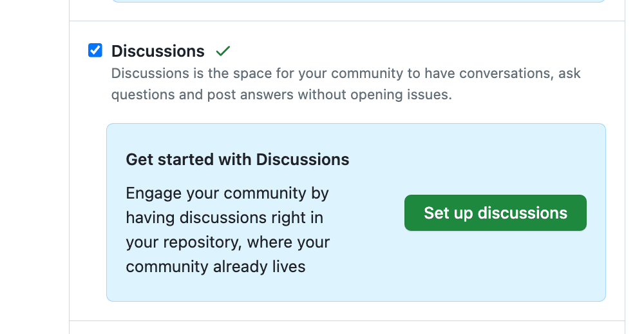644x334 pixels.
Task: Start discussions setup with the green button
Action: tap(495, 213)
